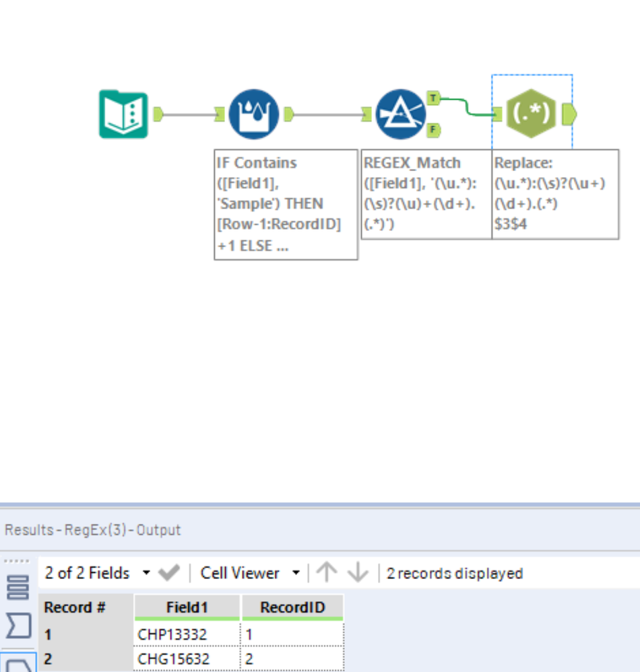Click the down arrow in results toolbar

(x=358, y=572)
